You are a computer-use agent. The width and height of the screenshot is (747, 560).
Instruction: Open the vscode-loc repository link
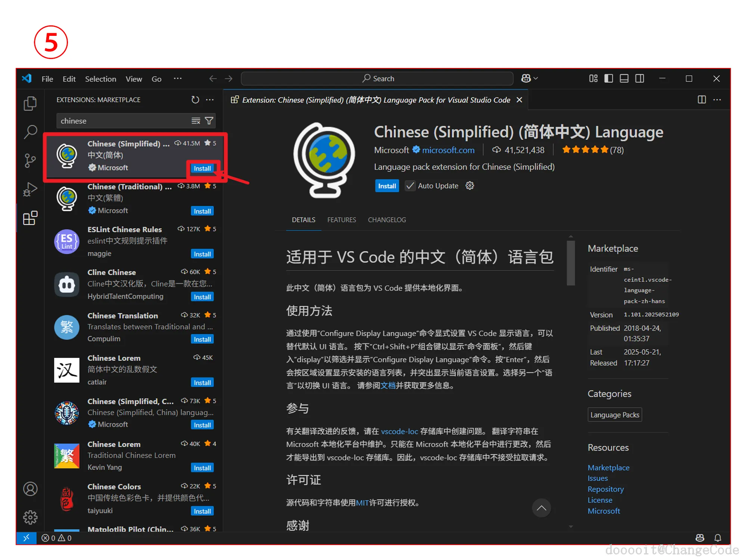[399, 431]
